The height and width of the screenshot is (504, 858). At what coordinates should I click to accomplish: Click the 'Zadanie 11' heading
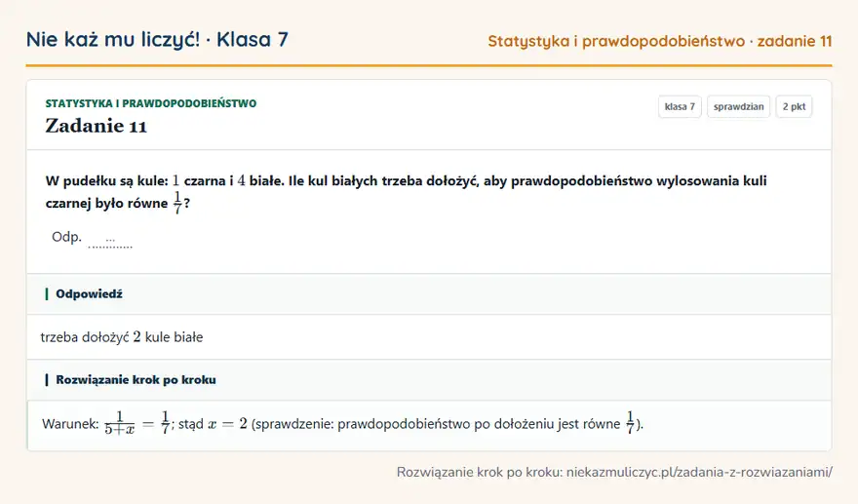click(97, 126)
